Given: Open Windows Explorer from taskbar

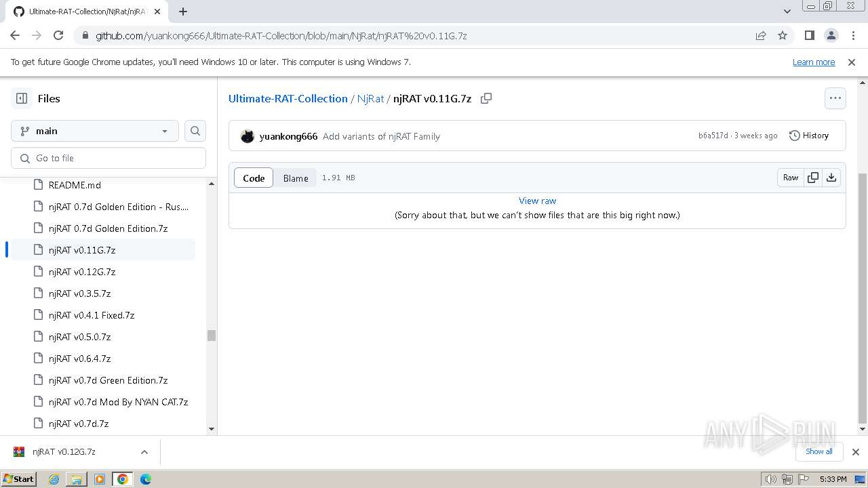Looking at the screenshot, I should click(x=77, y=479).
